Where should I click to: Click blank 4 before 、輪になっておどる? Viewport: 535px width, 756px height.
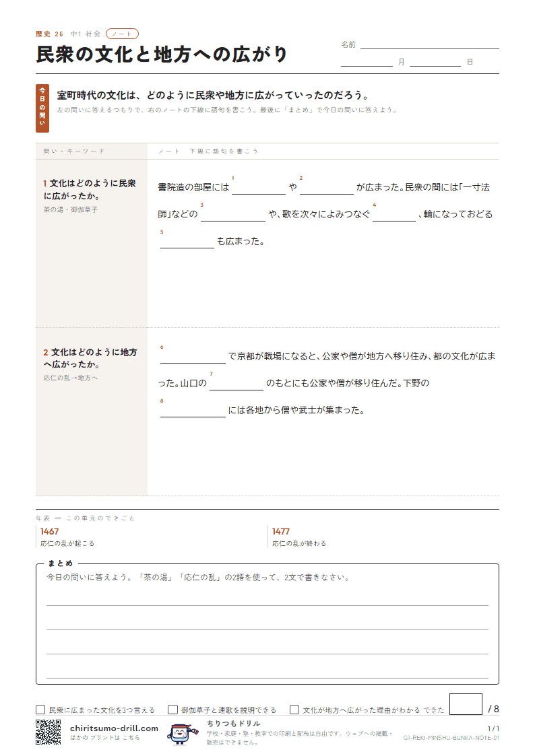[x=394, y=215]
